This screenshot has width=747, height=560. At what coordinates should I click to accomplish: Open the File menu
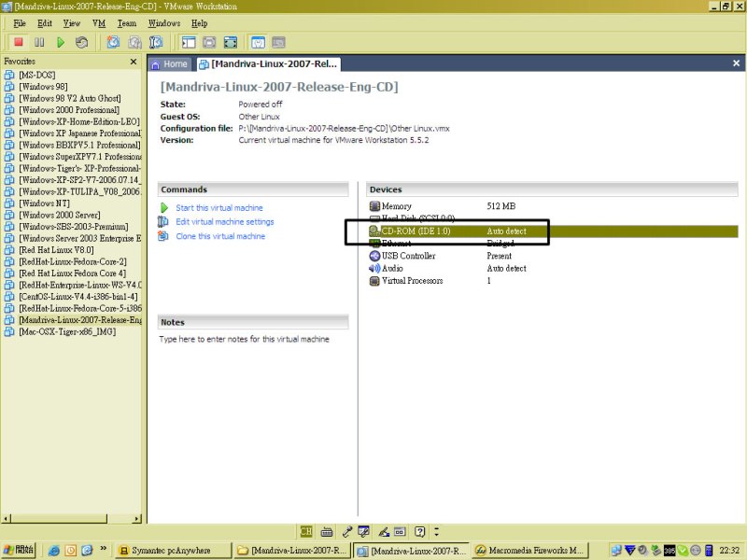[x=19, y=22]
